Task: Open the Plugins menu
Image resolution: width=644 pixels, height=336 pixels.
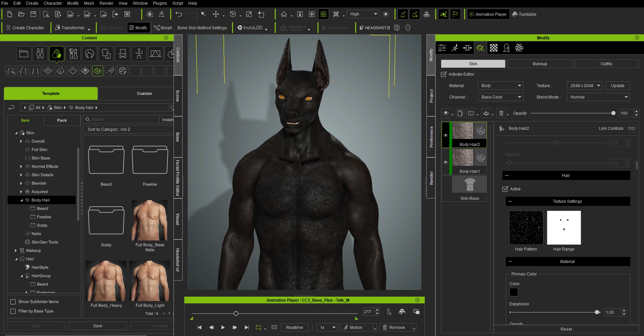Action: tap(160, 3)
